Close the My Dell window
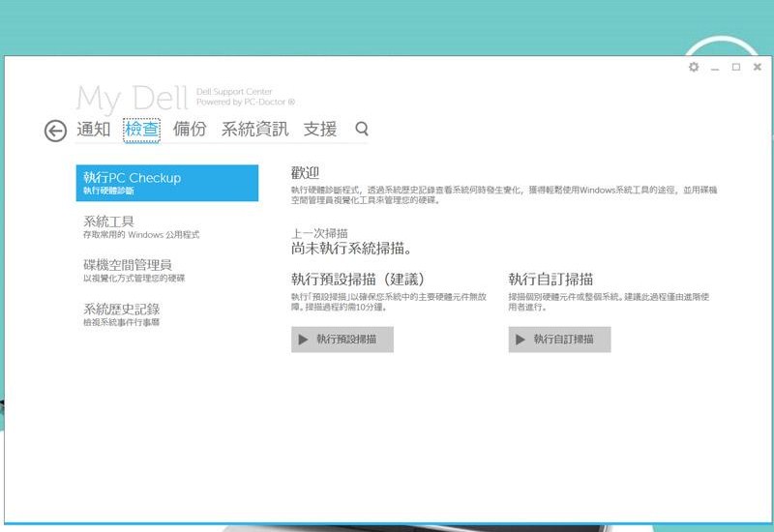 [x=758, y=68]
